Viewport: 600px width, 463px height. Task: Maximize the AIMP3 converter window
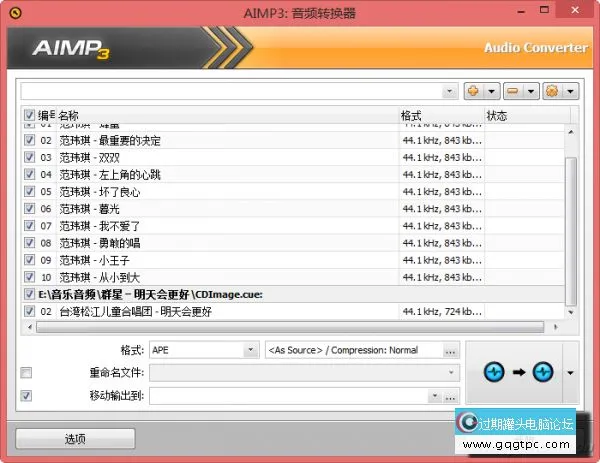point(544,10)
